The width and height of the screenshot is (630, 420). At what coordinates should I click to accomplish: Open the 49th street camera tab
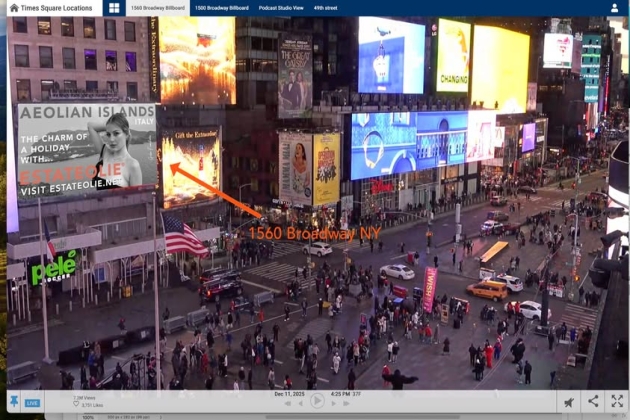pyautogui.click(x=325, y=8)
